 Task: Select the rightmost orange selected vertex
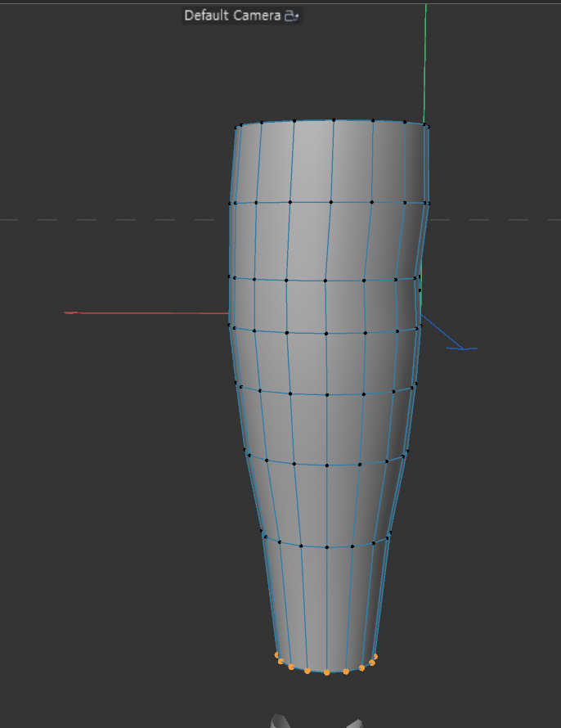click(x=375, y=656)
